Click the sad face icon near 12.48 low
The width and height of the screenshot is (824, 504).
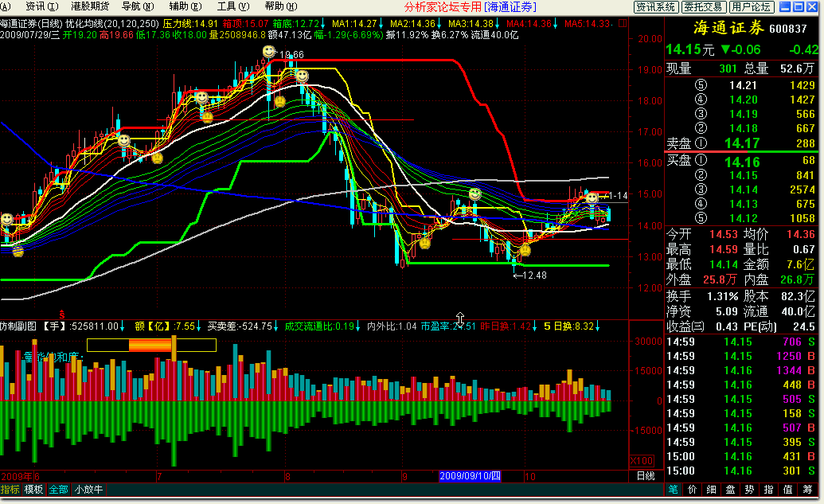pyautogui.click(x=525, y=250)
